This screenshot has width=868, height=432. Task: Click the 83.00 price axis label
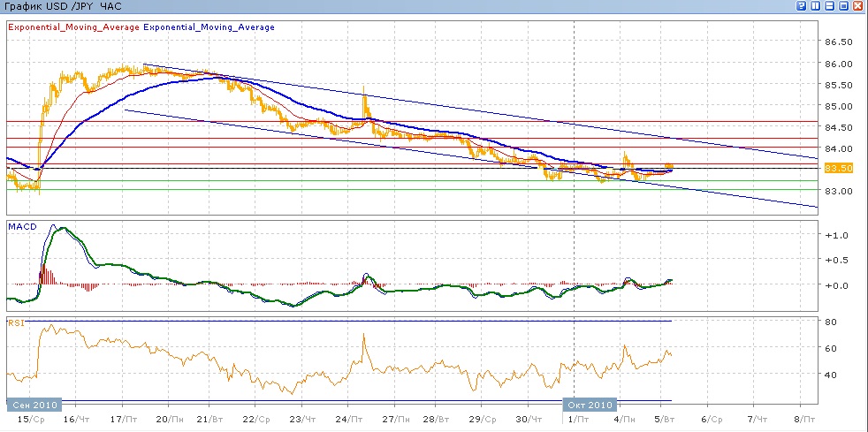click(837, 191)
